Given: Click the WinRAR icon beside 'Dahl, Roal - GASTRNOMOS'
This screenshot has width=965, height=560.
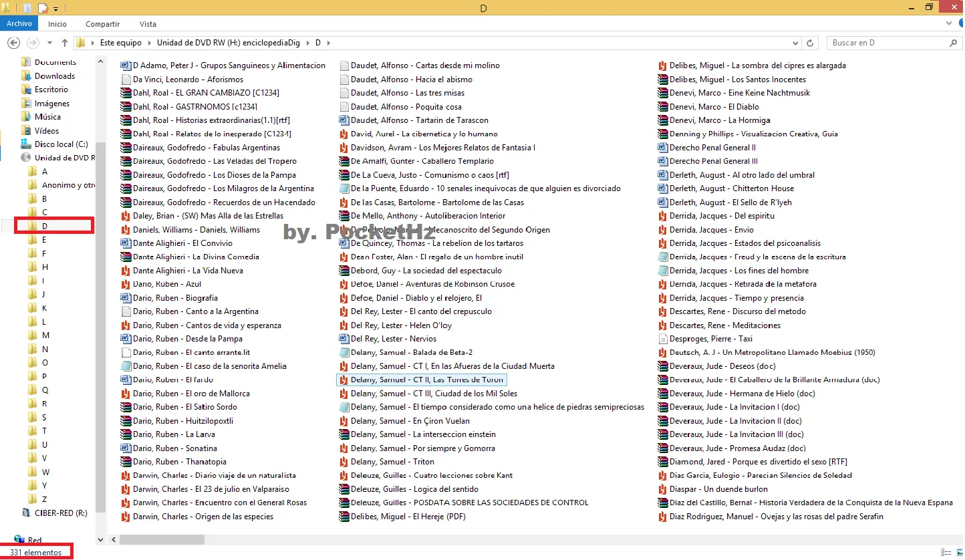Looking at the screenshot, I should tap(126, 106).
